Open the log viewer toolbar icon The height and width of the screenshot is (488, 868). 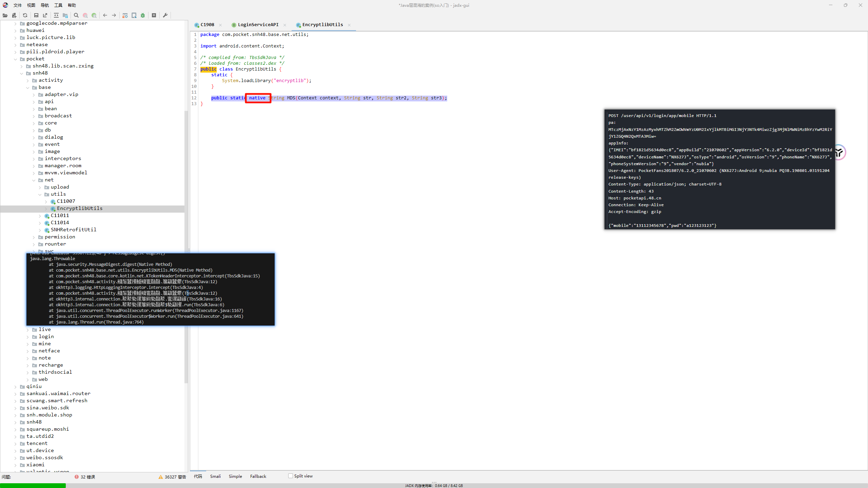click(x=154, y=15)
